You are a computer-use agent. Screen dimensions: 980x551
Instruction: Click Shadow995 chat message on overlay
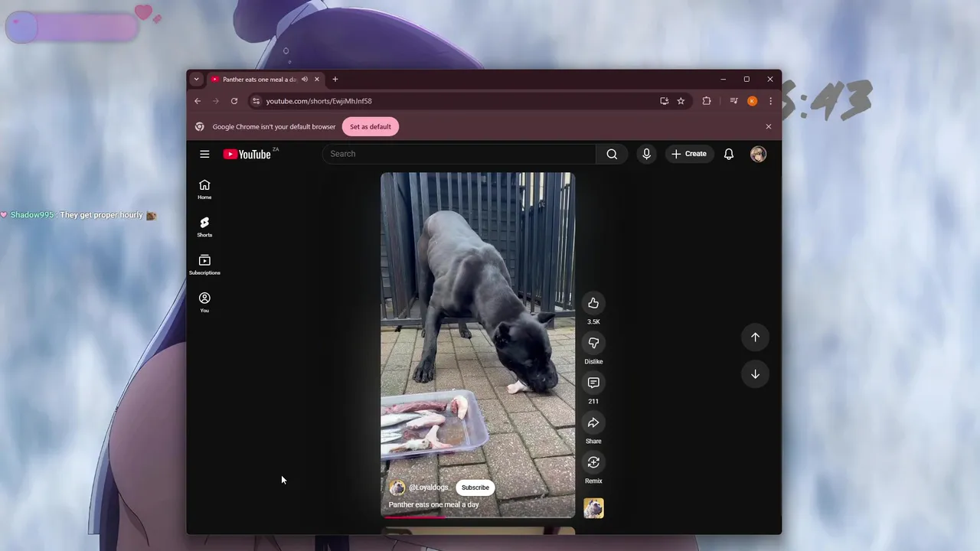[78, 215]
